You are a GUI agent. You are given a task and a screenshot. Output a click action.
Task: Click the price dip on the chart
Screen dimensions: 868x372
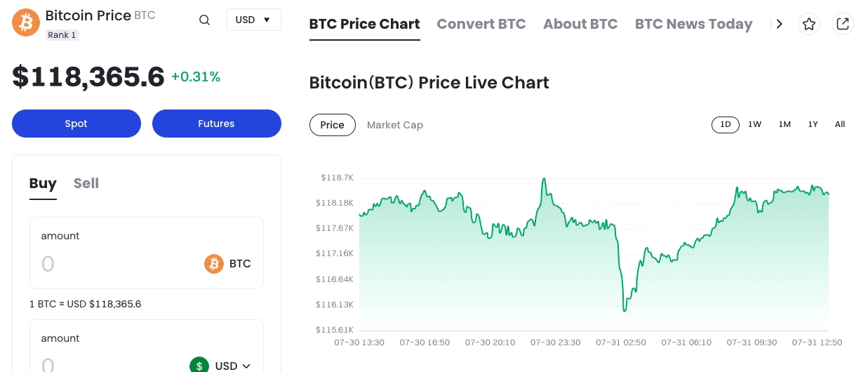pyautogui.click(x=625, y=310)
